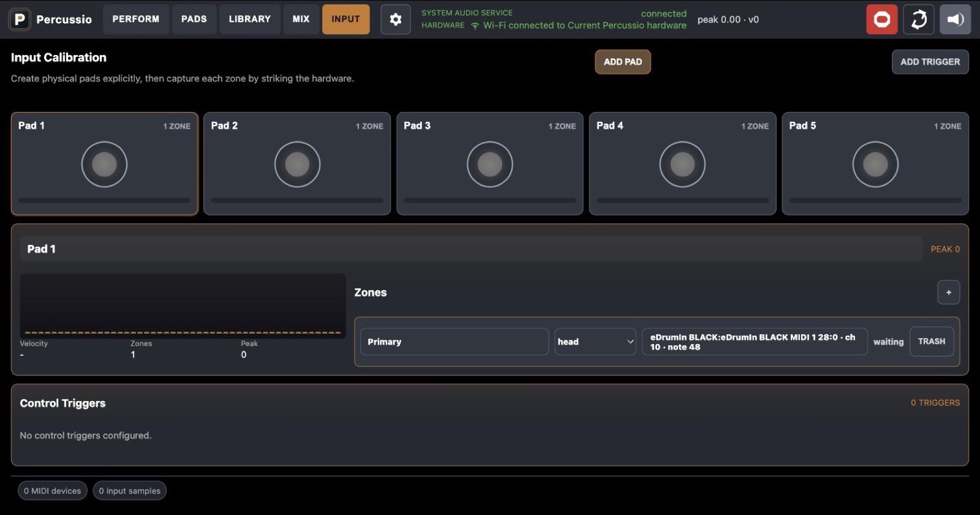
Task: Click the peak 0.00 · v0 readout
Action: (728, 20)
